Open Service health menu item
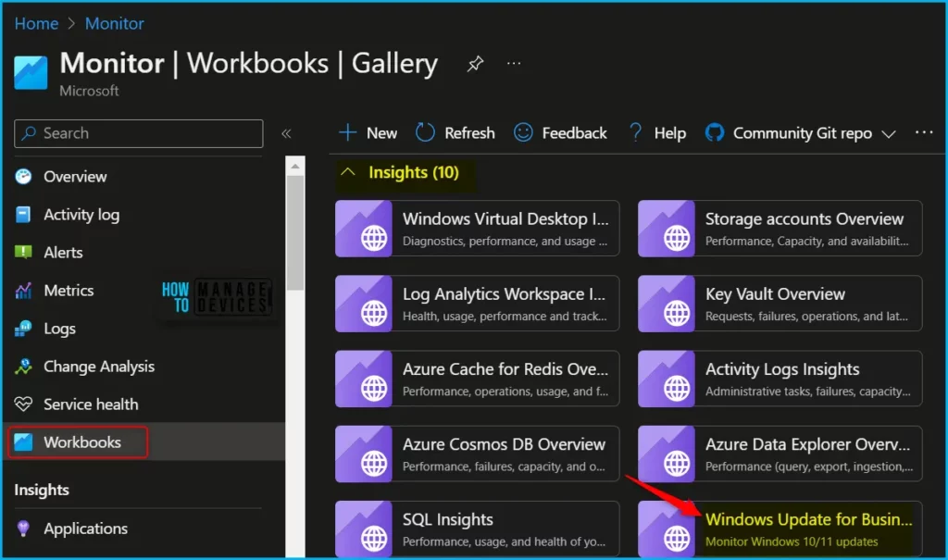 click(x=91, y=404)
